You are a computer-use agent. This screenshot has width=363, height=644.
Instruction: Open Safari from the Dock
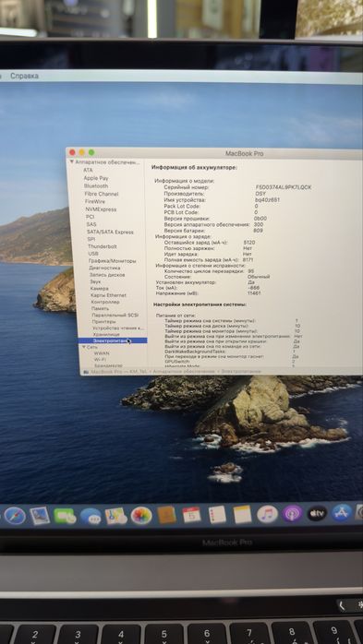[x=15, y=515]
